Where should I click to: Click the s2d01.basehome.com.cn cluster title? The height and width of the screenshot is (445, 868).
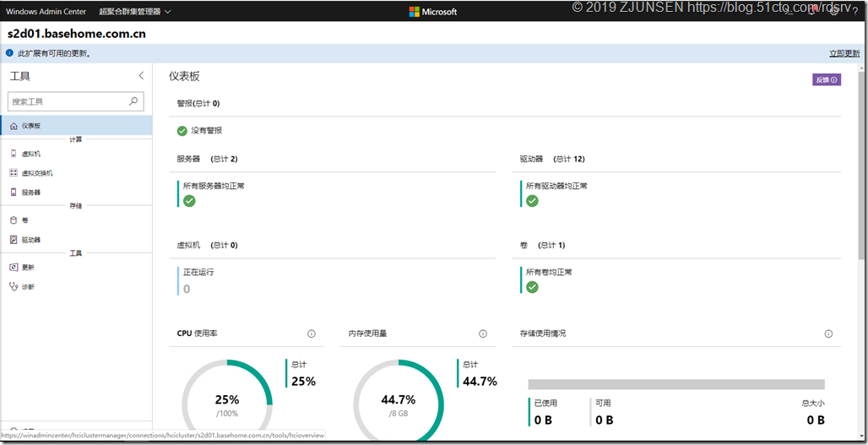point(76,34)
